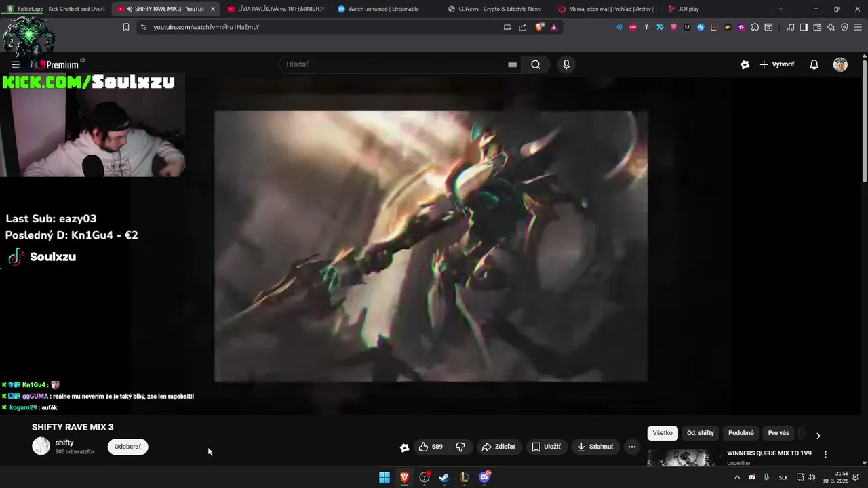Image resolution: width=868 pixels, height=488 pixels.
Task: Switch to JOJ play tab
Action: pos(716,9)
